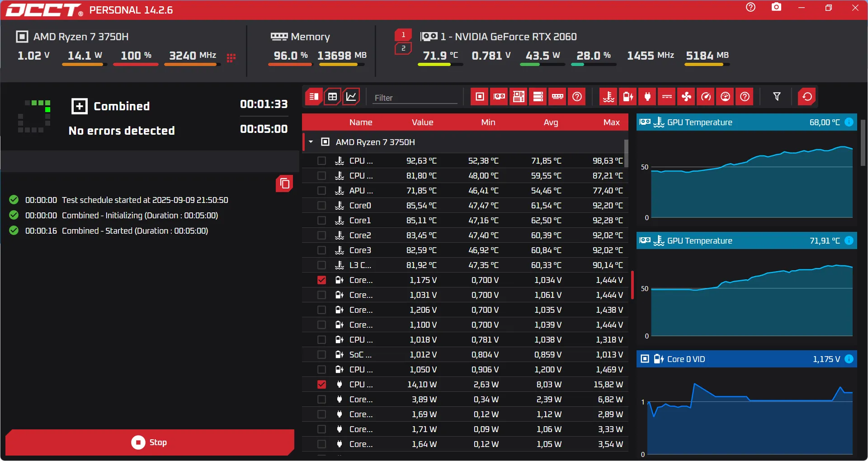The image size is (868, 461).
Task: Sort the sensor table by Max column
Action: (611, 122)
